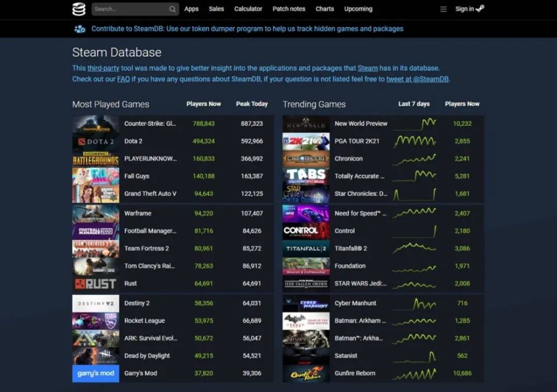Click the Dead by Daylight thumbnail
The width and height of the screenshot is (557, 392).
pos(96,356)
